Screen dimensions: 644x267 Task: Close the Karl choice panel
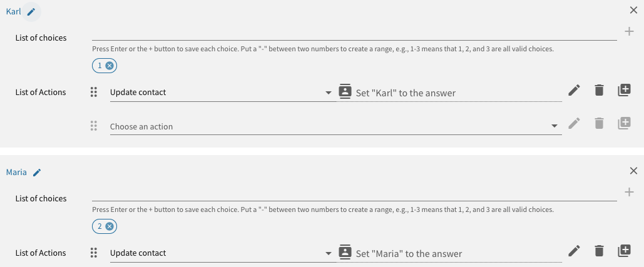click(x=633, y=10)
